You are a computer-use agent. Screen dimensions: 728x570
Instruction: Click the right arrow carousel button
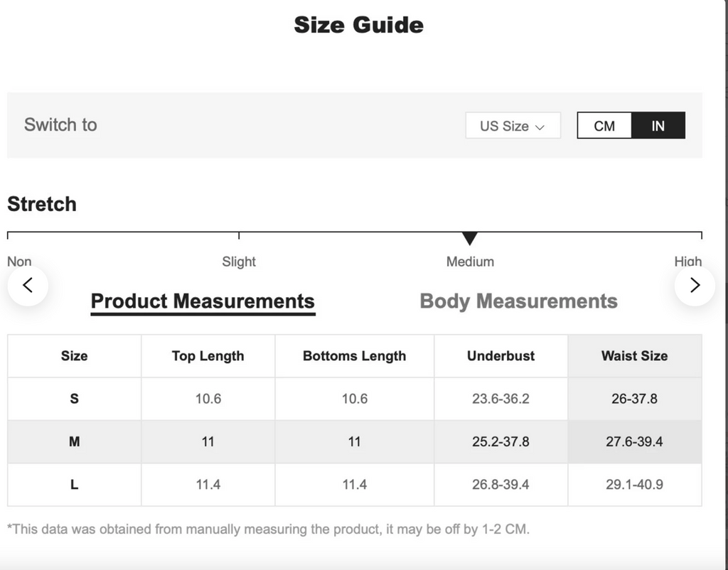pyautogui.click(x=695, y=286)
